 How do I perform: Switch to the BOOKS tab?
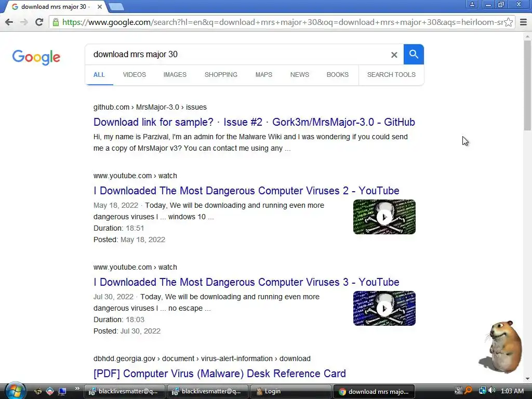pyautogui.click(x=338, y=75)
